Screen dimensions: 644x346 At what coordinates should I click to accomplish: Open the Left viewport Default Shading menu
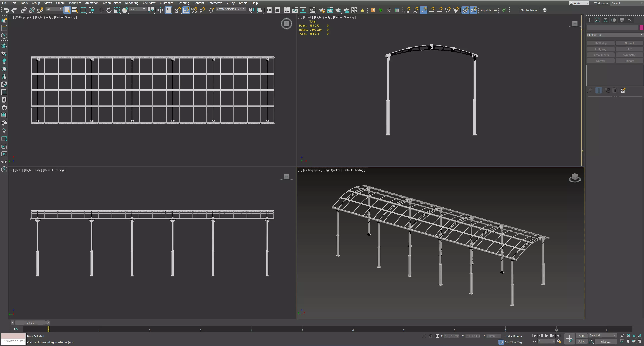[54, 170]
